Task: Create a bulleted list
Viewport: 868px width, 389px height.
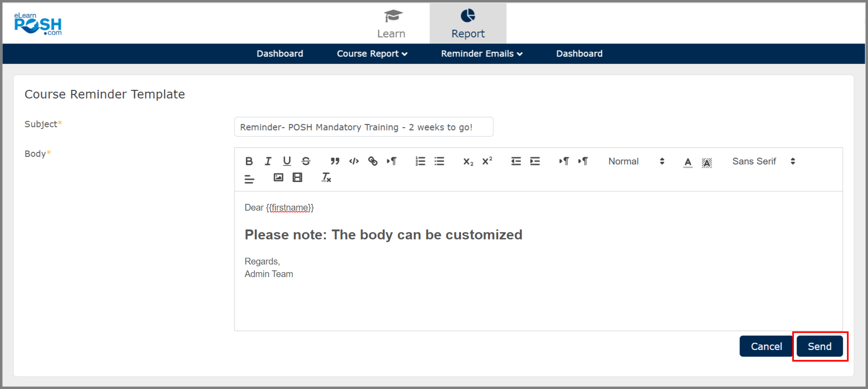Action: [x=439, y=161]
